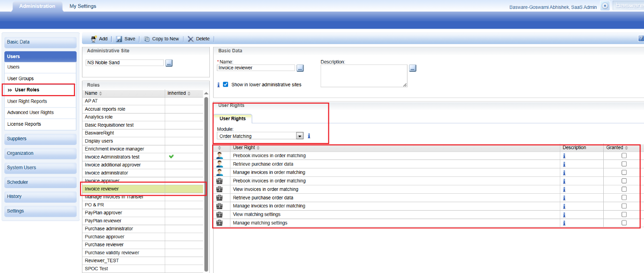Click the Delete X icon
644x273 pixels.
point(191,39)
